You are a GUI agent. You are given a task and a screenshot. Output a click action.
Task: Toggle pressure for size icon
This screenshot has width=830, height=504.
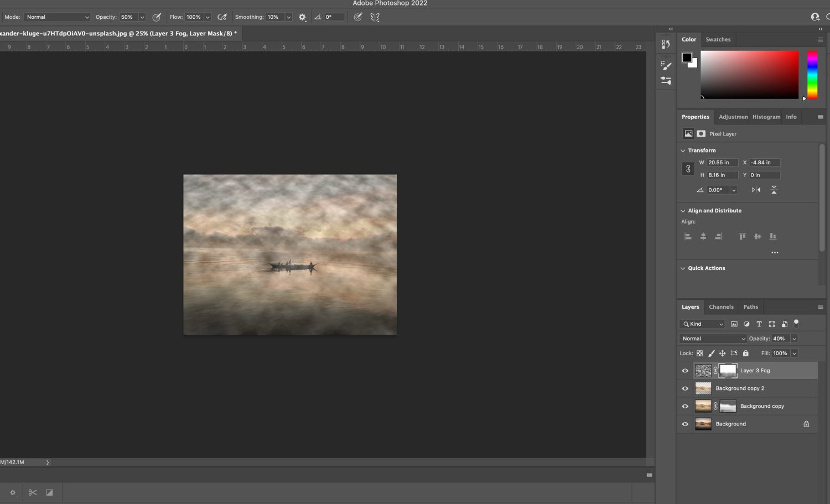[358, 17]
